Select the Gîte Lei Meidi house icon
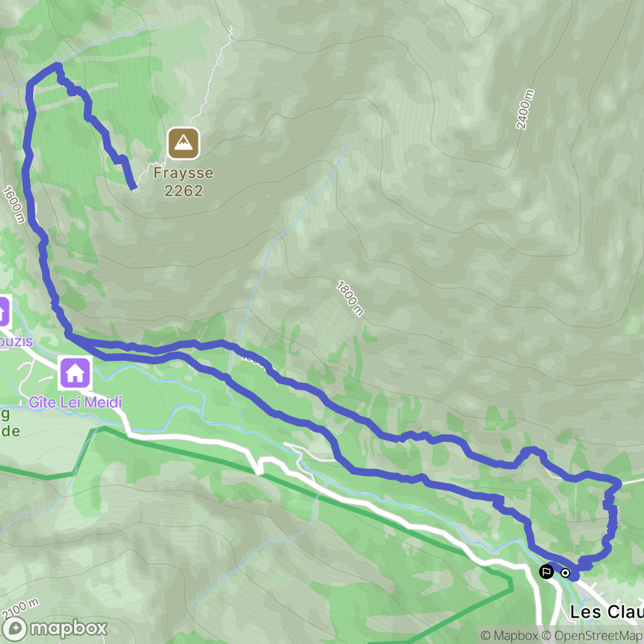 [x=75, y=373]
